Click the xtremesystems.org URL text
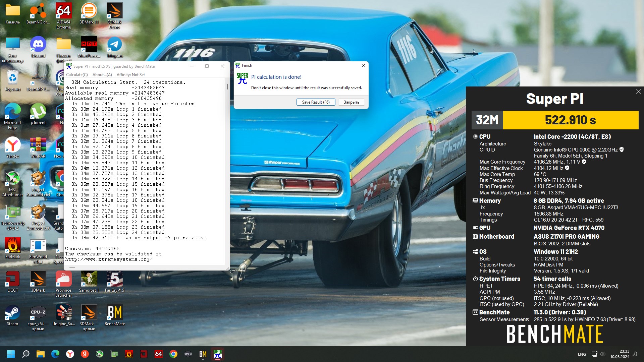Image resolution: width=644 pixels, height=362 pixels. click(x=109, y=259)
